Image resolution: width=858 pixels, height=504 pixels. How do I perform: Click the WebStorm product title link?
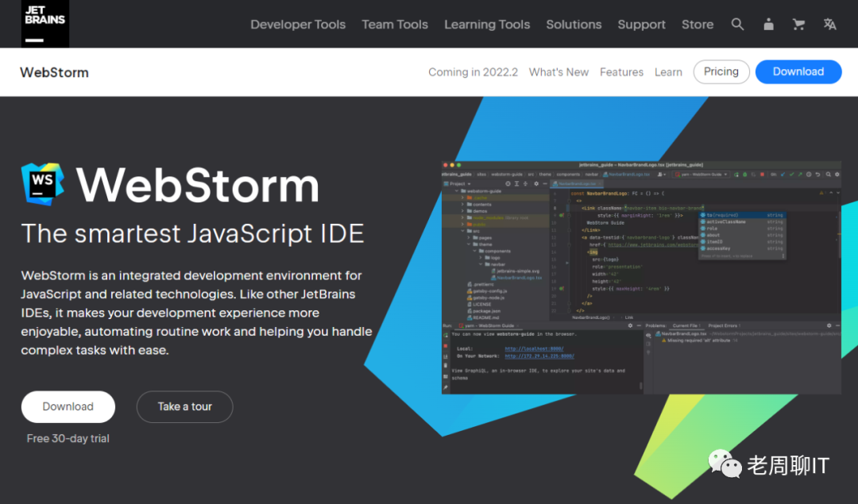54,72
